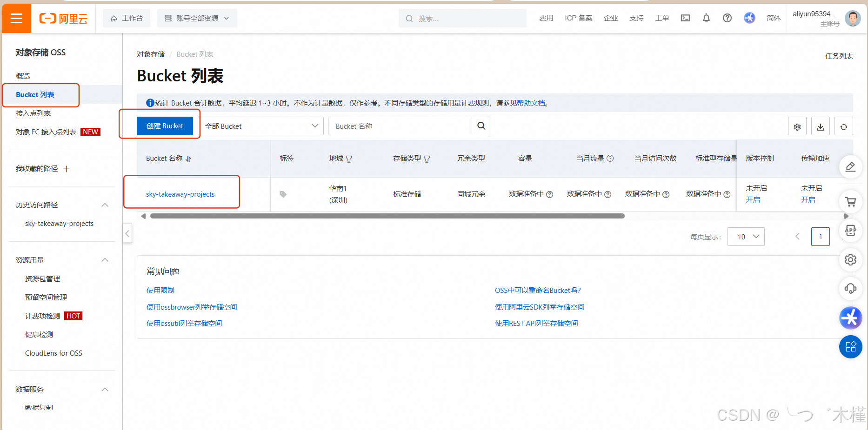Image resolution: width=868 pixels, height=430 pixels.
Task: Open 资源包管理 in sidebar
Action: (42, 278)
